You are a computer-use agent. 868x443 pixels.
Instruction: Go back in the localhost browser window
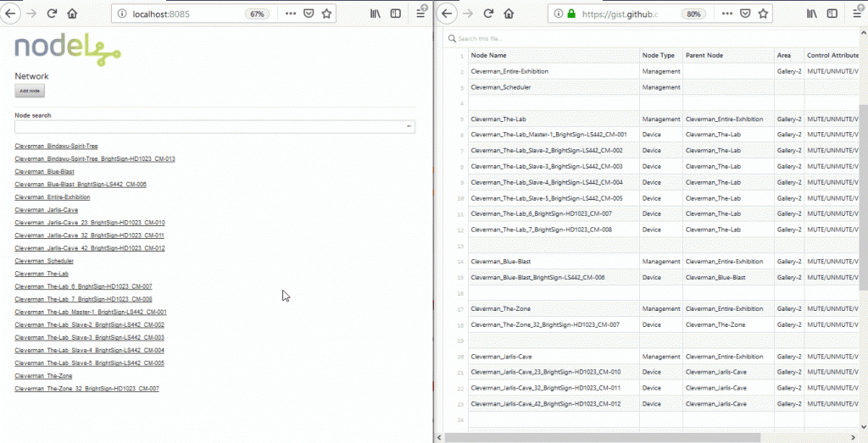(x=10, y=14)
